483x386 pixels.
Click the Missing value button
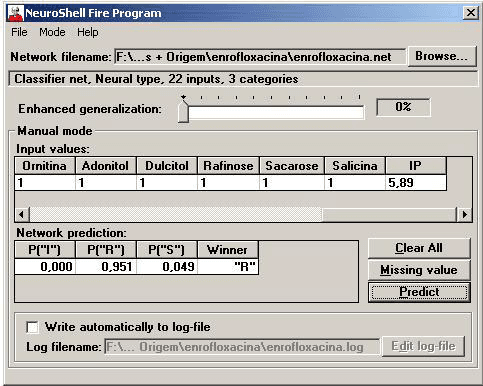tap(419, 270)
